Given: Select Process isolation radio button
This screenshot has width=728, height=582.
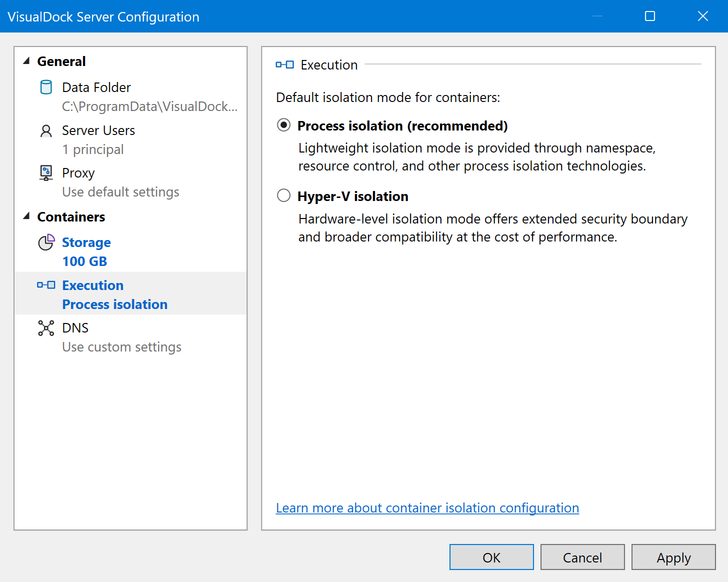Looking at the screenshot, I should point(283,125).
